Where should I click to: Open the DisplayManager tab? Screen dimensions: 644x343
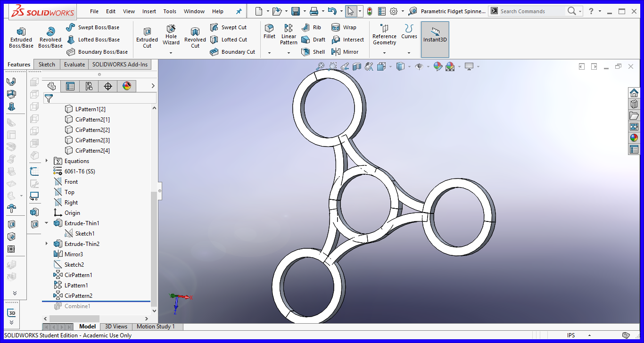tap(126, 86)
